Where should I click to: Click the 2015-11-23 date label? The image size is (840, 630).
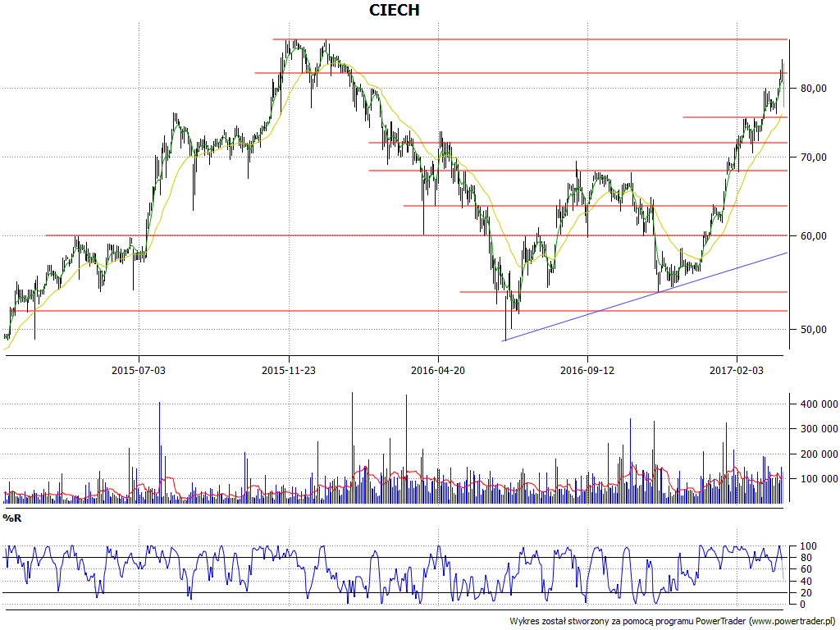tap(288, 370)
